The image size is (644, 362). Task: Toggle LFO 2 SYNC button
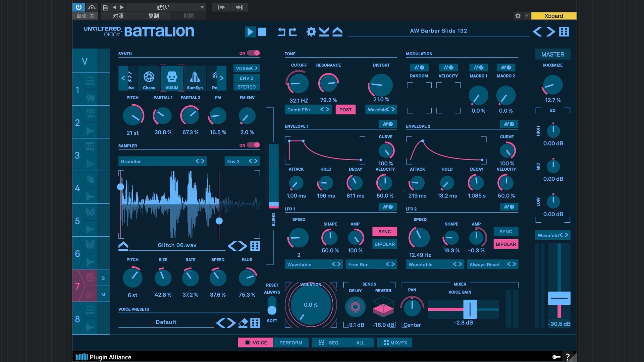(x=505, y=232)
